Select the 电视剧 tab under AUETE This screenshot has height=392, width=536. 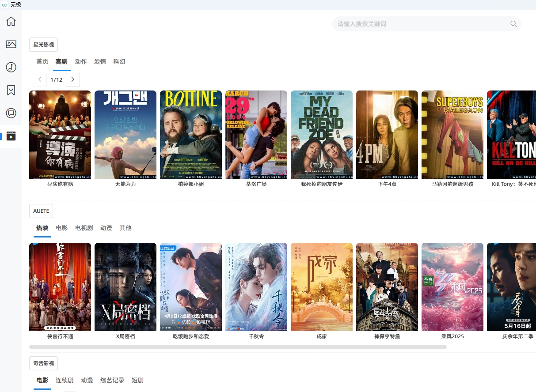tap(84, 228)
